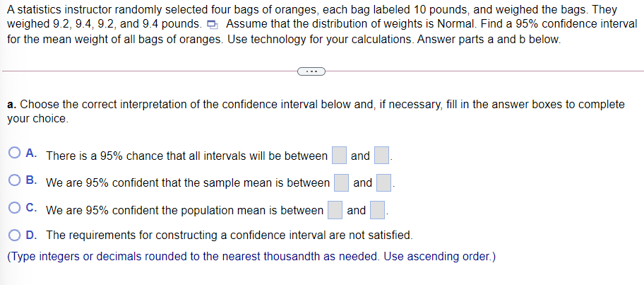Click the bold 'A.' option letter
644x285 pixels.
(32, 154)
